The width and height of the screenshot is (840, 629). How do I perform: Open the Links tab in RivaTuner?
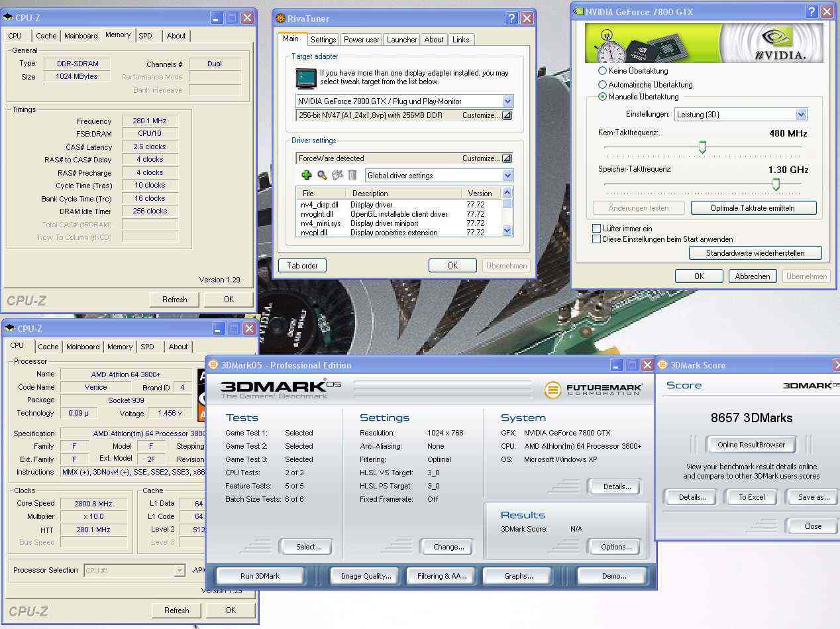(x=461, y=40)
